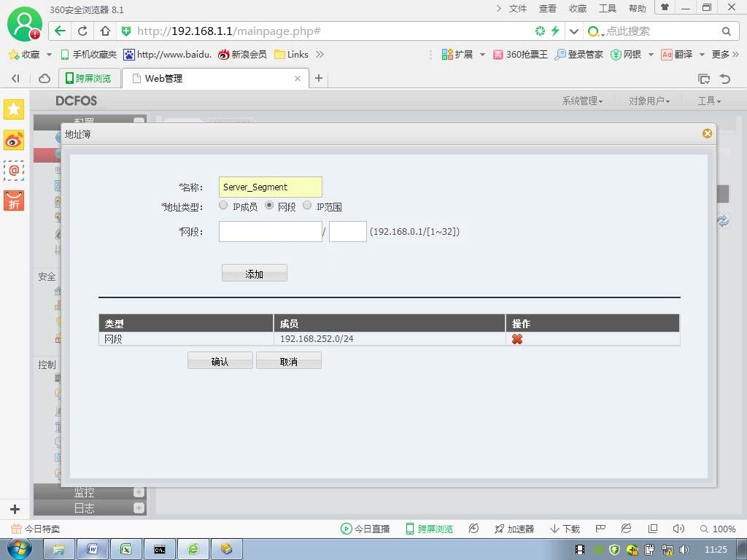
Task: Open the 360抢票王 bookmark link
Action: tap(520, 55)
